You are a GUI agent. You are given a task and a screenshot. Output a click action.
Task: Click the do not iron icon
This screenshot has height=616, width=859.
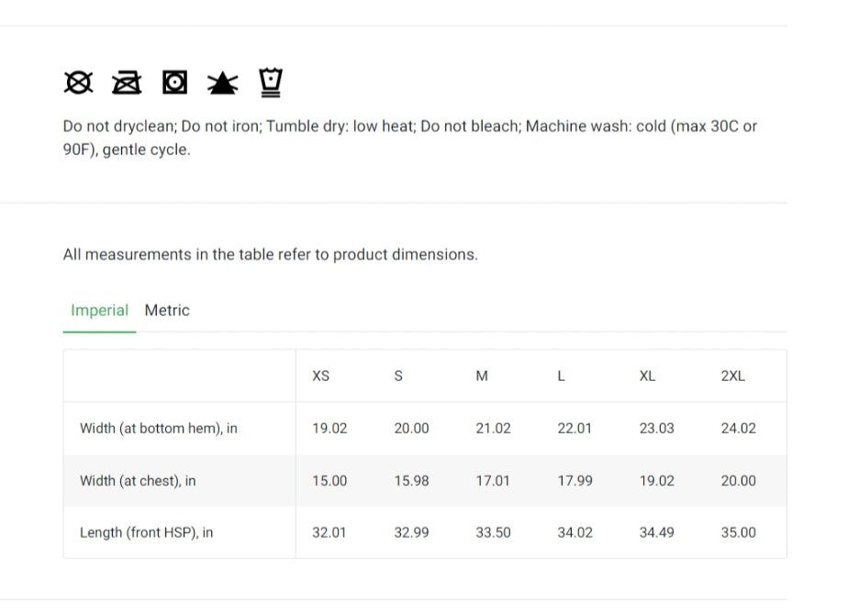(127, 84)
